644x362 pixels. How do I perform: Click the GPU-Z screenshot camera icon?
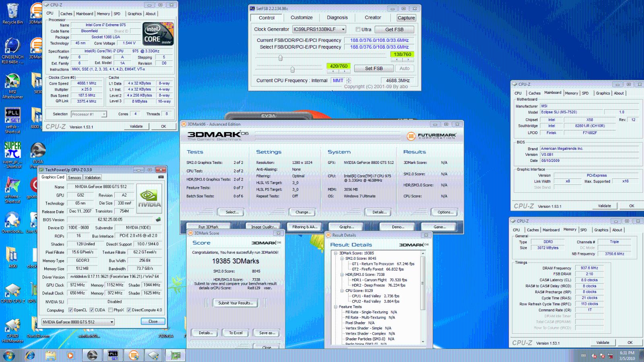(x=161, y=177)
